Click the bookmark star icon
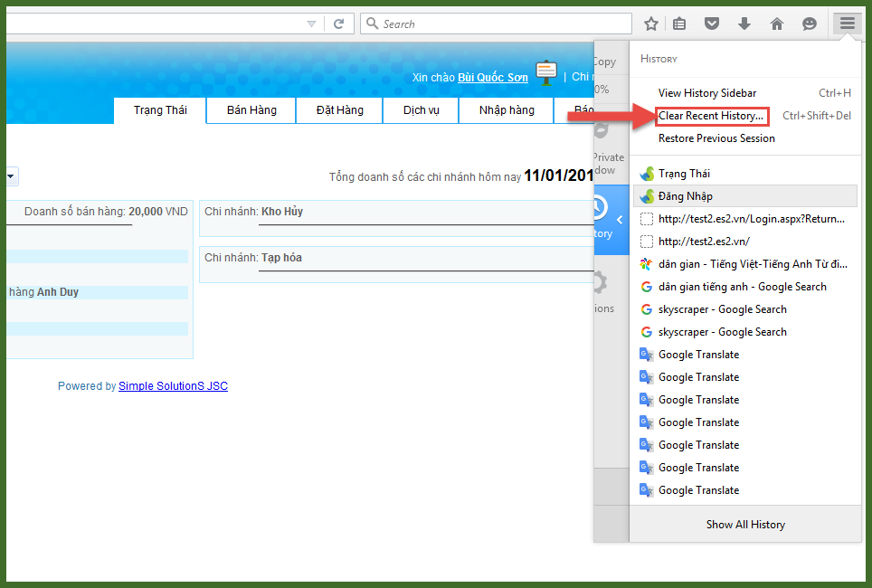 (x=651, y=24)
